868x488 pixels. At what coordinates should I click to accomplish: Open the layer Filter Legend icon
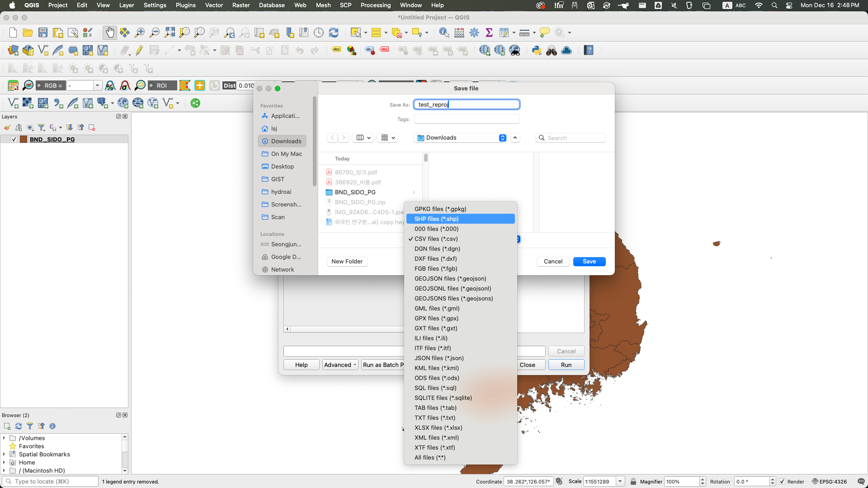tap(42, 128)
